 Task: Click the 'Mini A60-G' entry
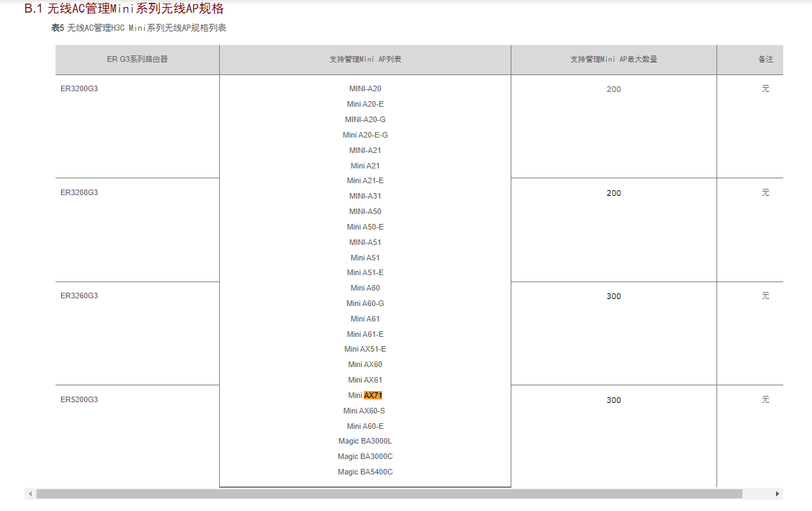click(365, 304)
